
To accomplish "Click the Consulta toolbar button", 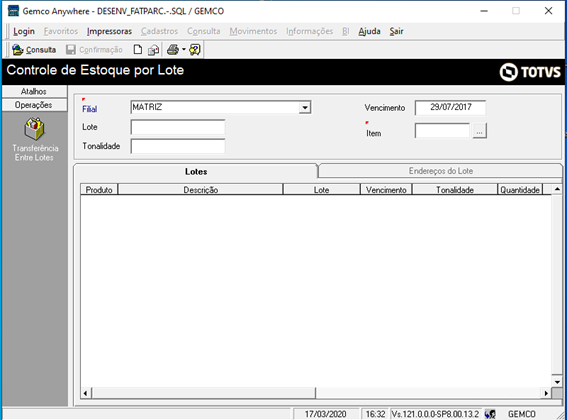I will tap(34, 50).
